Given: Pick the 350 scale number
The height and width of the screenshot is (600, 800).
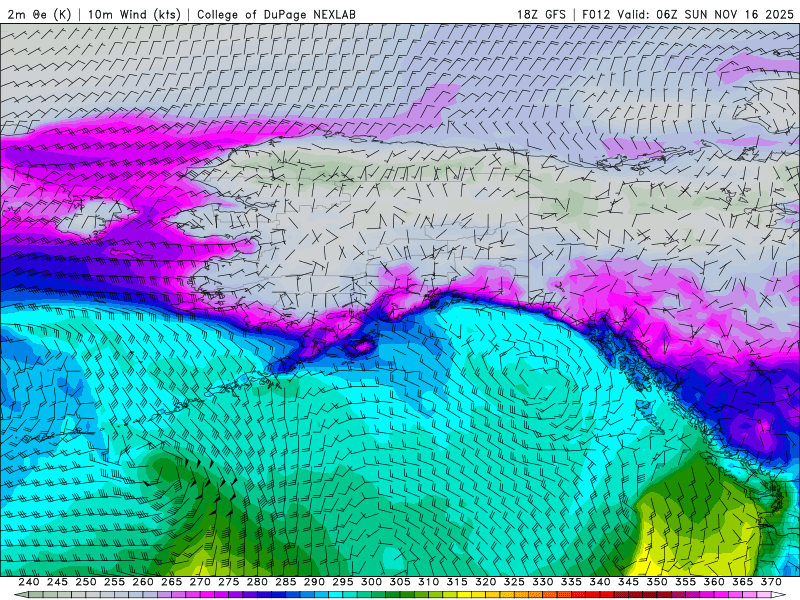Looking at the screenshot, I should pos(657,582).
